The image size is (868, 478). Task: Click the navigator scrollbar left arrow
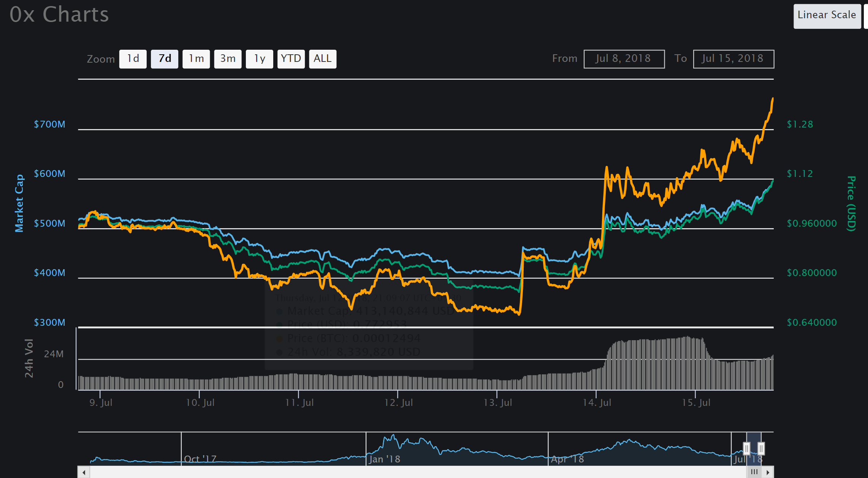84,472
